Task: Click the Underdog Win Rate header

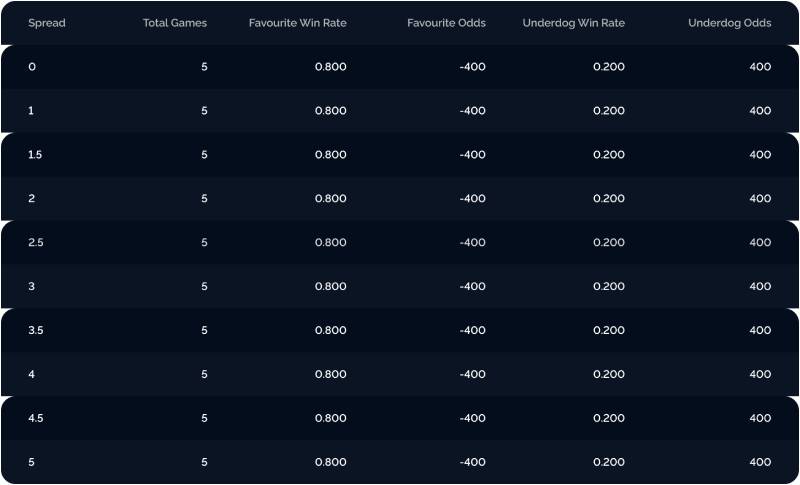Action: tap(573, 23)
